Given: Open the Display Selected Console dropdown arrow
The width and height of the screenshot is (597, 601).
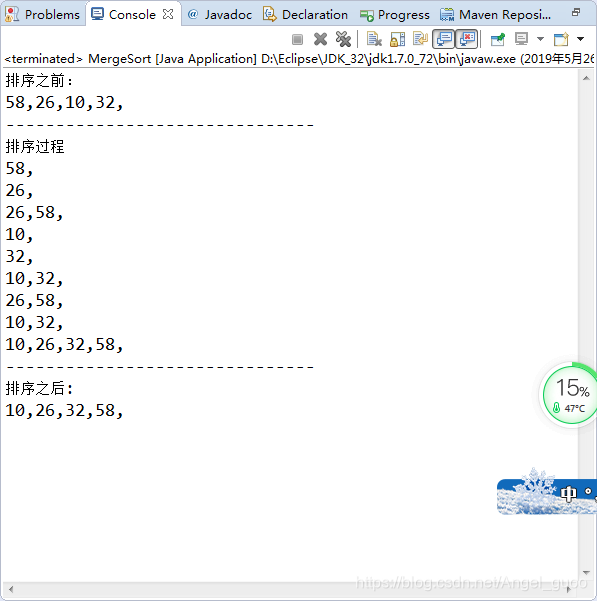Looking at the screenshot, I should click(540, 39).
